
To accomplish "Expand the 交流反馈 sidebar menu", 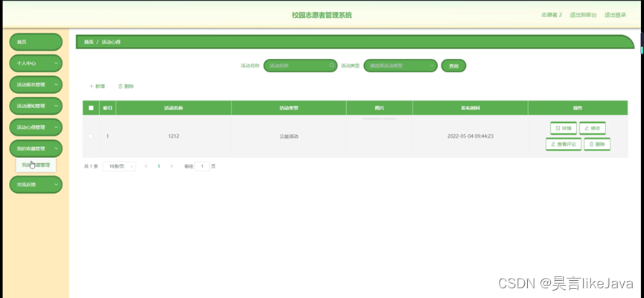I will point(36,185).
